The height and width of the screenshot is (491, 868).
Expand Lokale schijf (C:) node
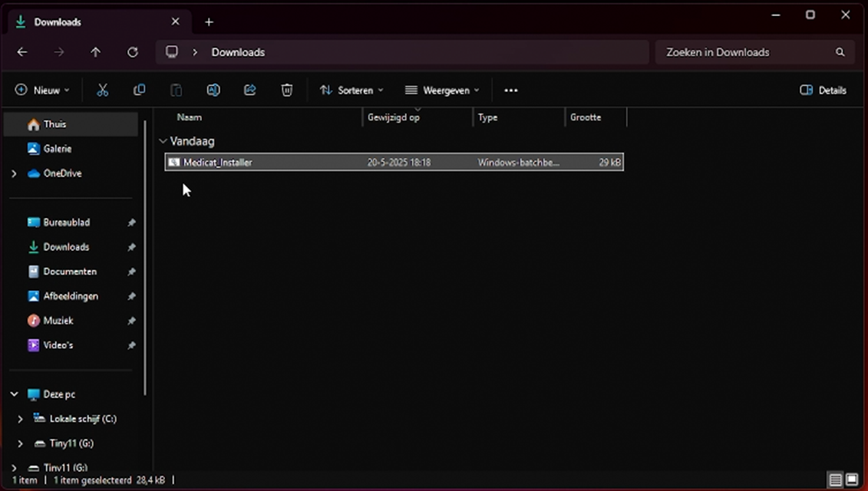pos(20,419)
